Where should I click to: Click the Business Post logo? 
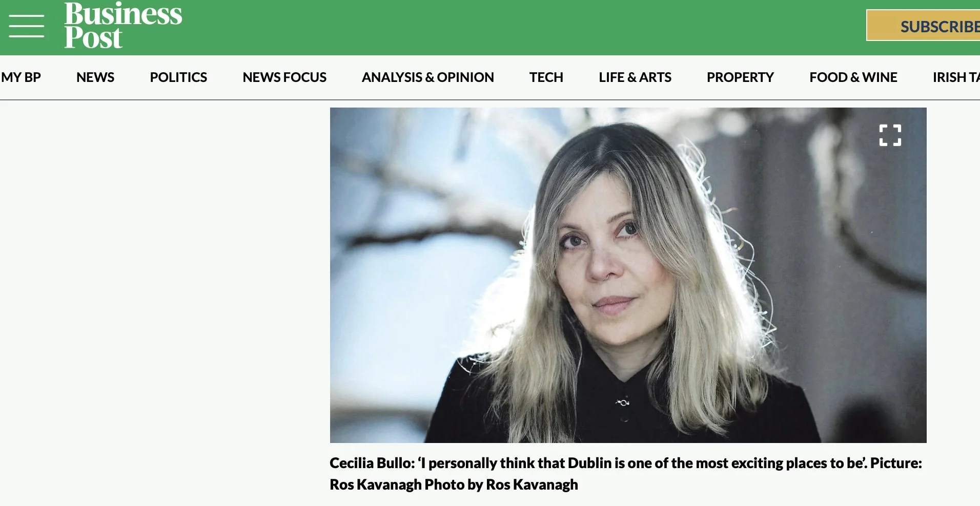[x=123, y=25]
